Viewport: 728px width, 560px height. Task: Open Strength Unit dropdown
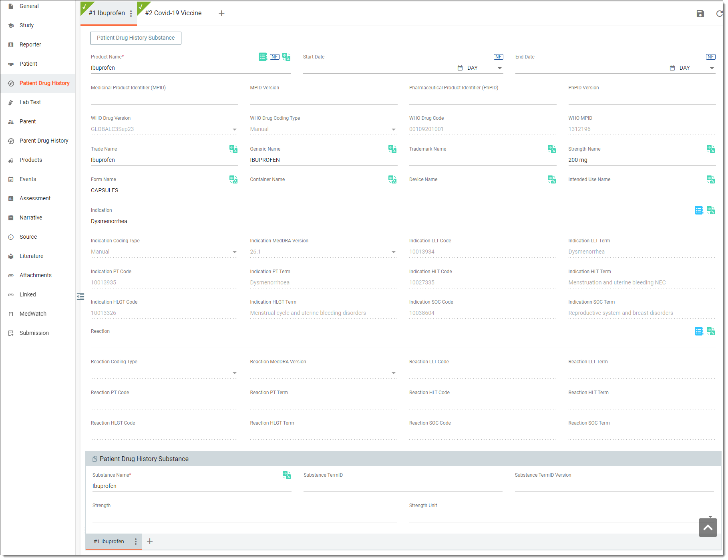(x=561, y=517)
